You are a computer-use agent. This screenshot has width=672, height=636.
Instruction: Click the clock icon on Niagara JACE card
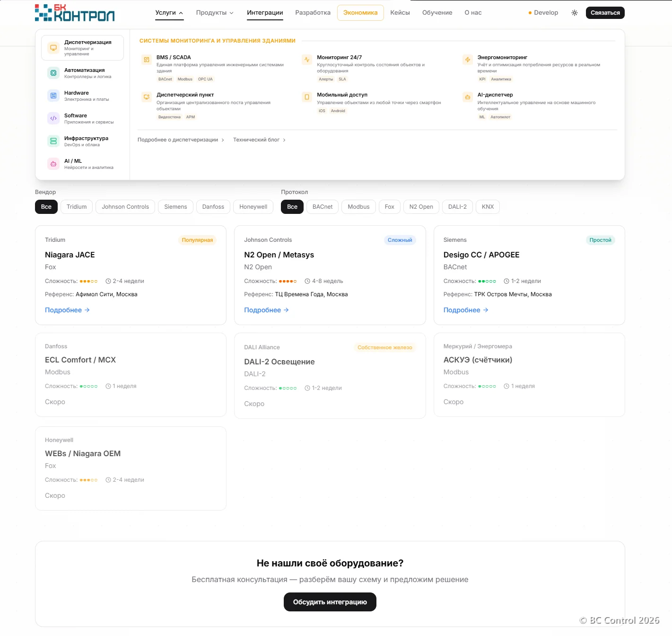108,281
